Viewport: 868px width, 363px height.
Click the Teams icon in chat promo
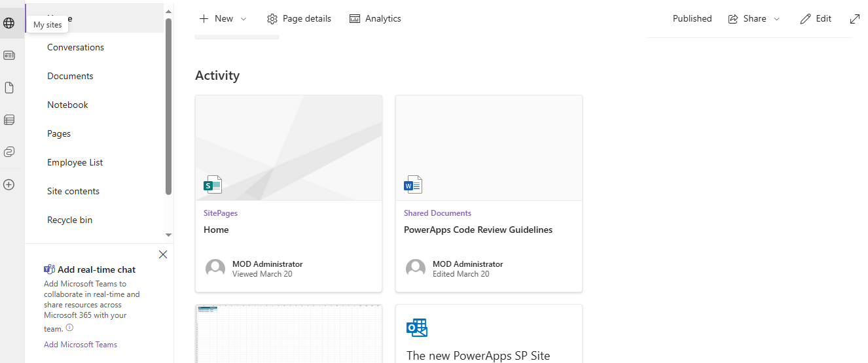pos(49,269)
